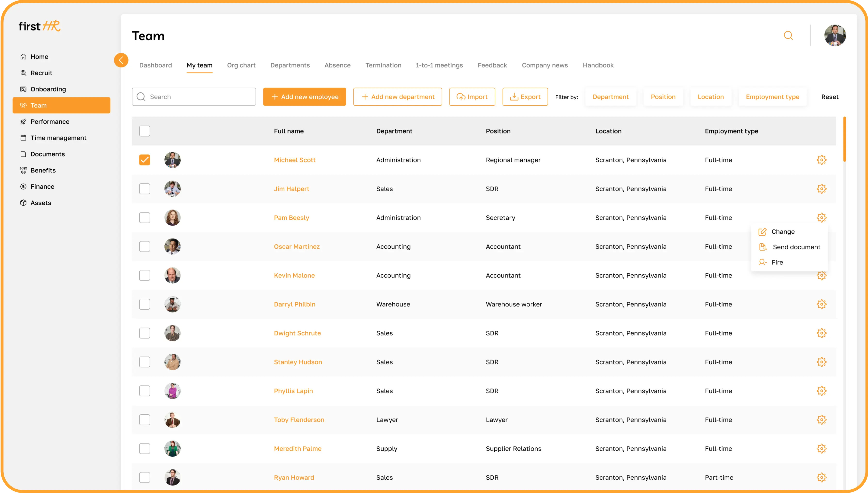Open Michael Scott's profile link
Viewport: 868px width, 493px height.
pyautogui.click(x=295, y=160)
